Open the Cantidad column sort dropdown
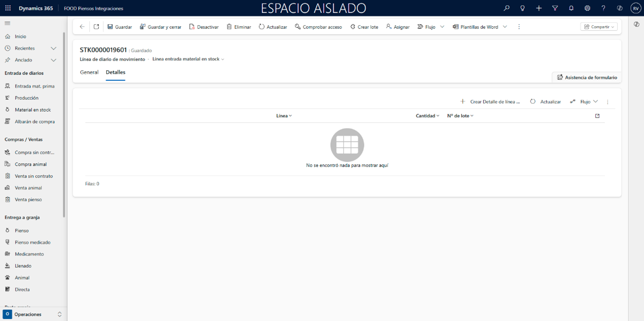The image size is (644, 321). 427,116
